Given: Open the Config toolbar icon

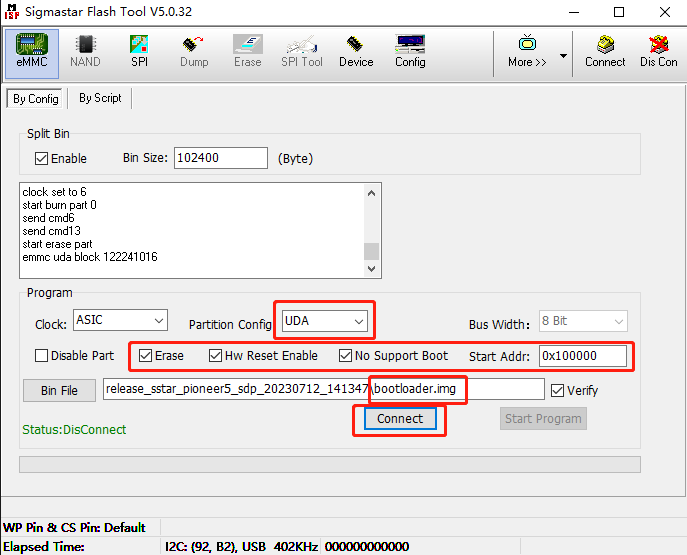Looking at the screenshot, I should 410,51.
